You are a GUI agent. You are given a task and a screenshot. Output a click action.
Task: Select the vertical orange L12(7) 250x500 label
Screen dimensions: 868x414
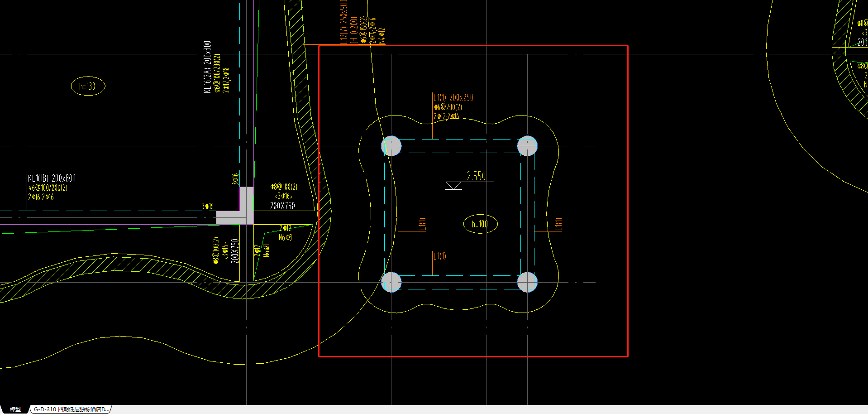tap(343, 22)
